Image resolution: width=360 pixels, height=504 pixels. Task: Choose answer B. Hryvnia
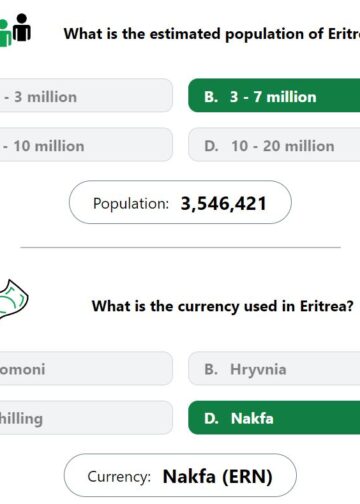(274, 368)
